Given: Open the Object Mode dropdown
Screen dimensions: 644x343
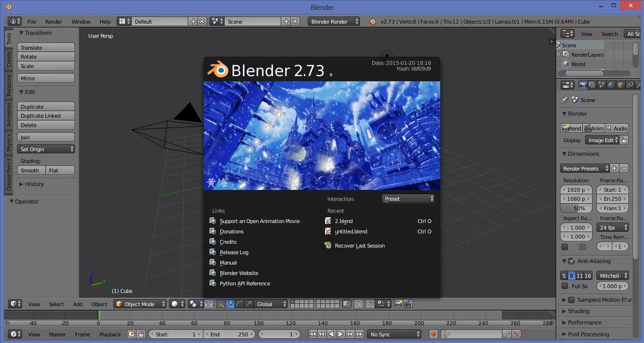Looking at the screenshot, I should [x=140, y=304].
